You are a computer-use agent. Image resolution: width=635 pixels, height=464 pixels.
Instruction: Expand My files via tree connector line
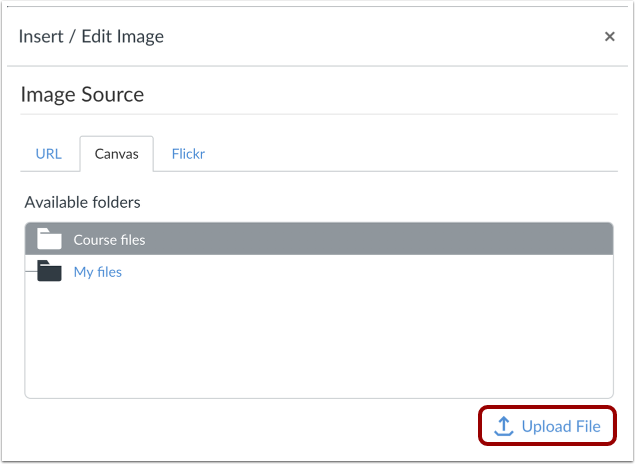tap(31, 271)
